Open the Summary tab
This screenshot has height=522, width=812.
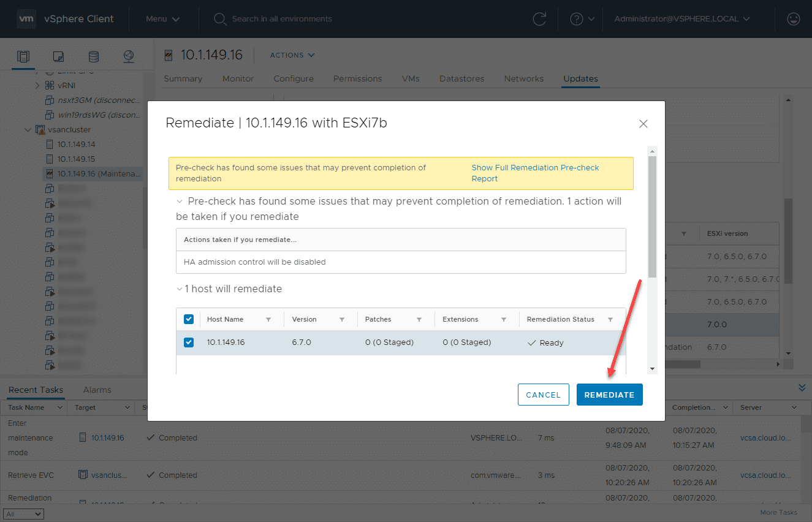[x=183, y=78]
